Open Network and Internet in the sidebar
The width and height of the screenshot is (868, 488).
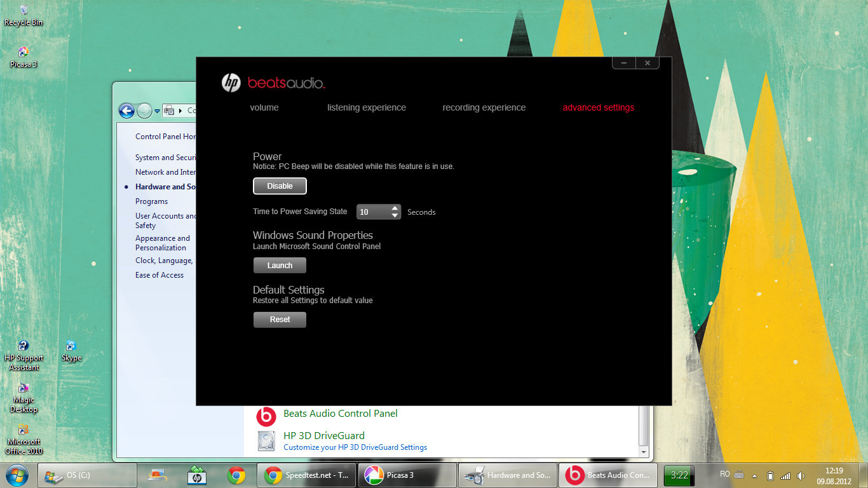pyautogui.click(x=165, y=172)
